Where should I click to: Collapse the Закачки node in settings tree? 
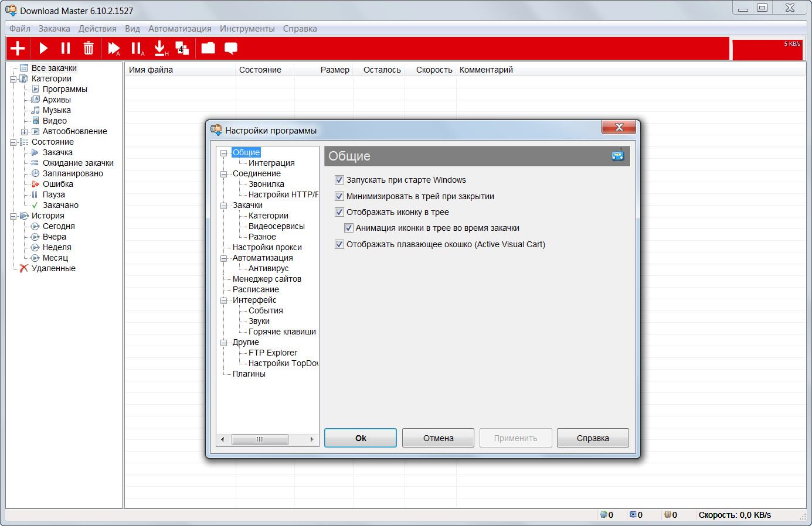click(223, 206)
